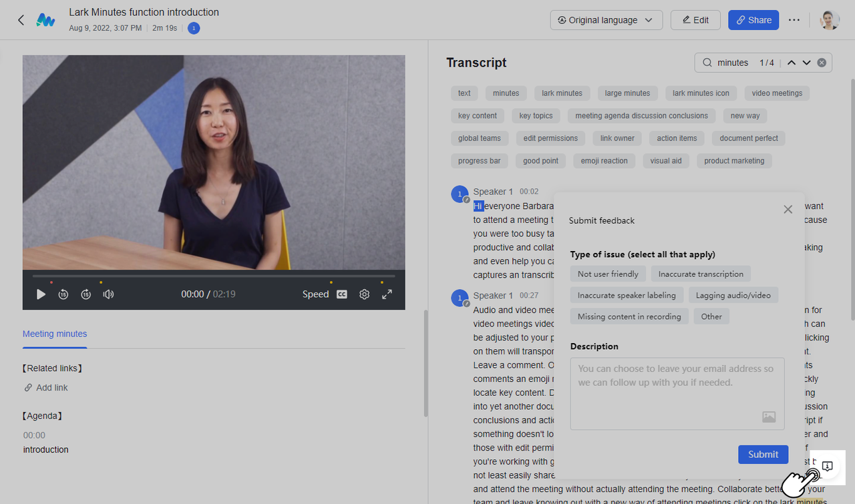Submit the feedback form
The image size is (855, 504).
click(763, 455)
